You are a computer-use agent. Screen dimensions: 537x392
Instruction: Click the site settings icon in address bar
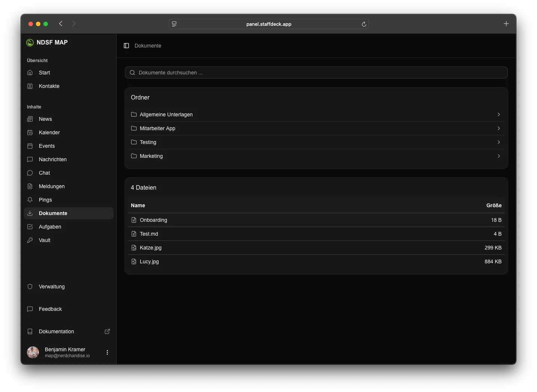point(174,24)
